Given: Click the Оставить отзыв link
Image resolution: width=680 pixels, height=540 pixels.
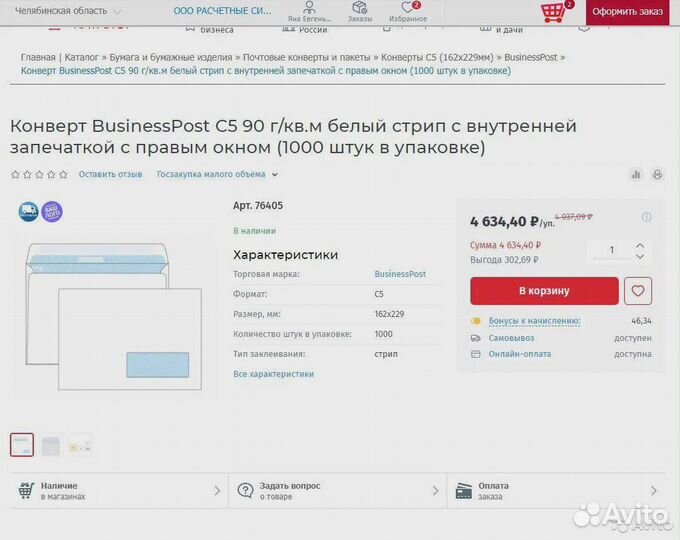Looking at the screenshot, I should (110, 174).
